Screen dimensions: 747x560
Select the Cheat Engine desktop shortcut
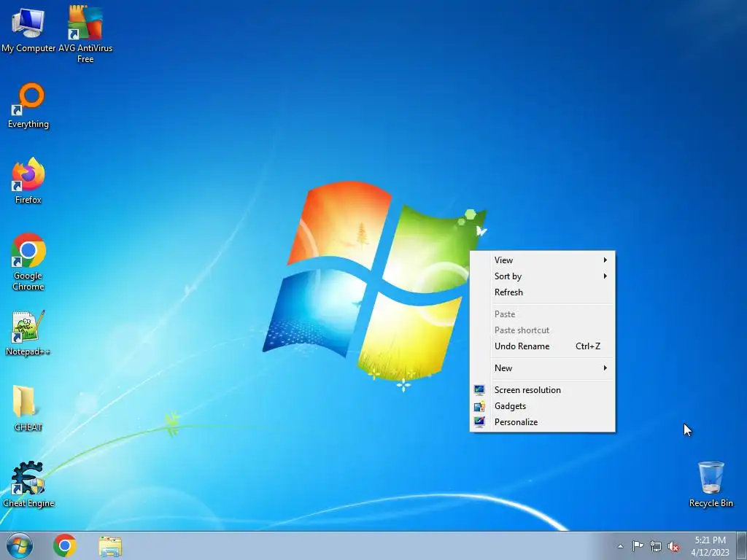click(28, 484)
